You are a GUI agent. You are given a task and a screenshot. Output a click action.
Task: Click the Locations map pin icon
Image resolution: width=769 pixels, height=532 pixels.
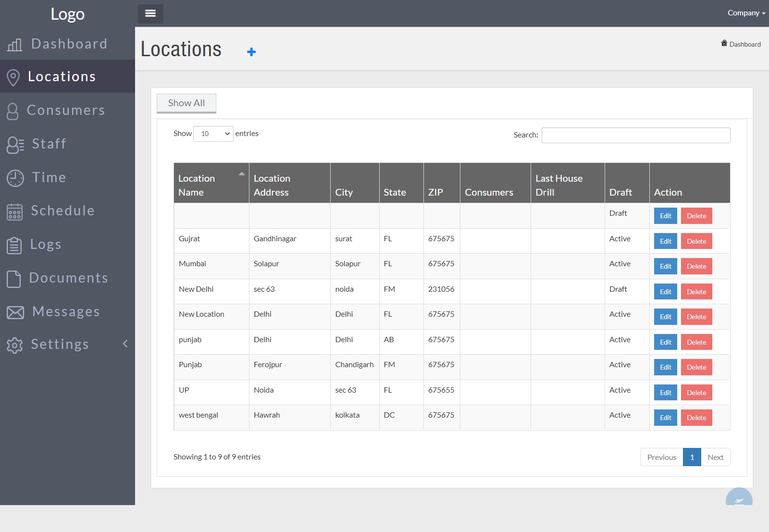coord(13,77)
